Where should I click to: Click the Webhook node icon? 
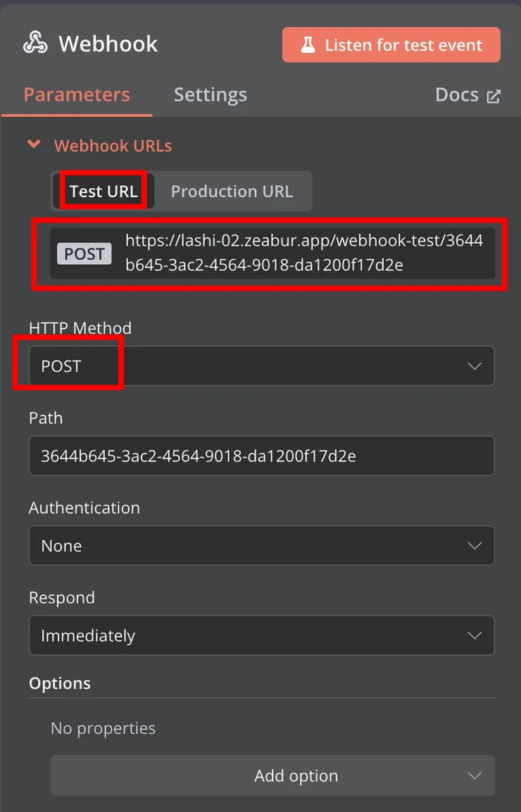(x=35, y=44)
